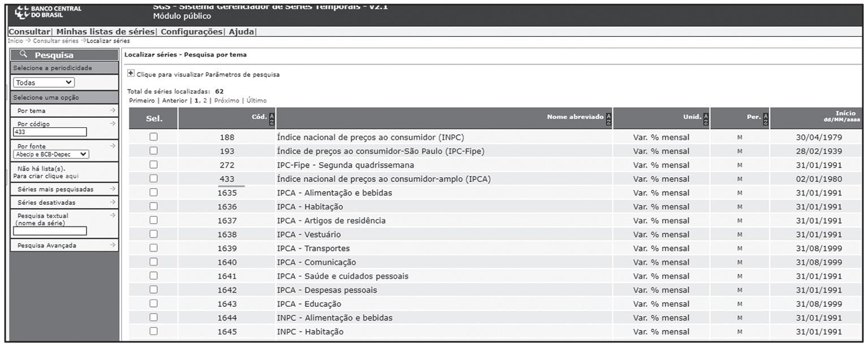868x347 pixels.
Task: Click Para criar clique aqui link
Action: [x=46, y=175]
